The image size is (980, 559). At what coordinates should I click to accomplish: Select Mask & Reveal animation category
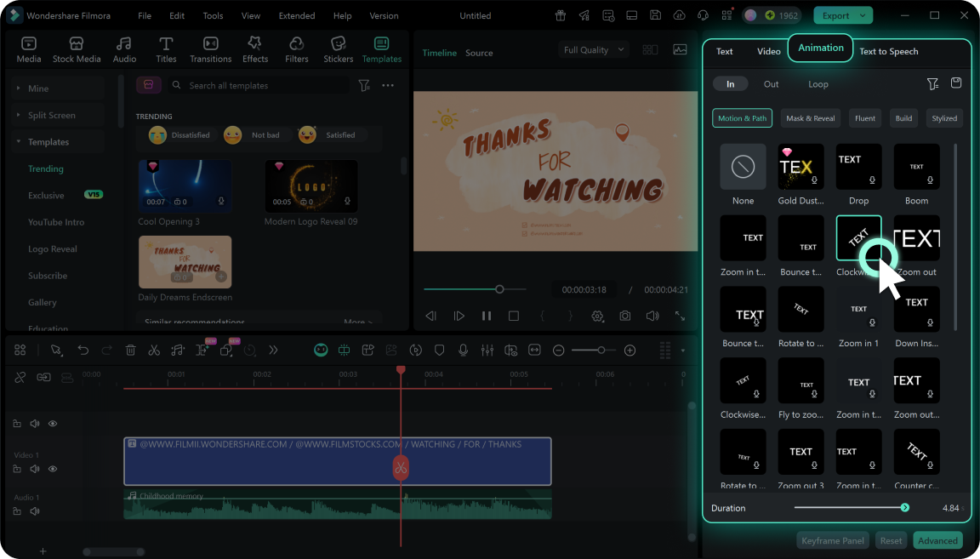(810, 118)
